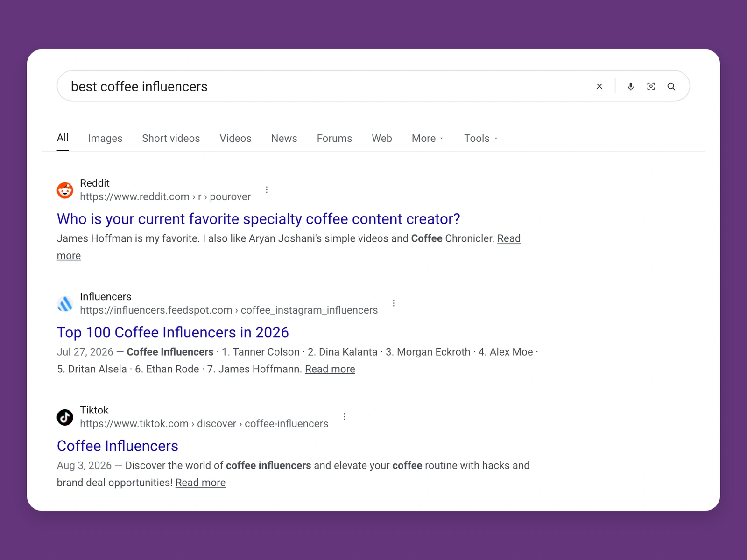The height and width of the screenshot is (560, 747).
Task: Switch to the Images tab
Action: [105, 138]
